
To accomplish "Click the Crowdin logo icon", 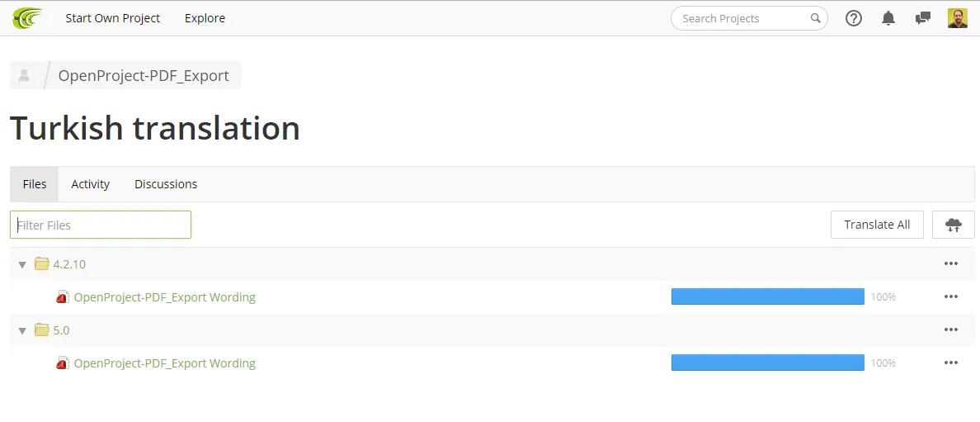I will point(27,19).
